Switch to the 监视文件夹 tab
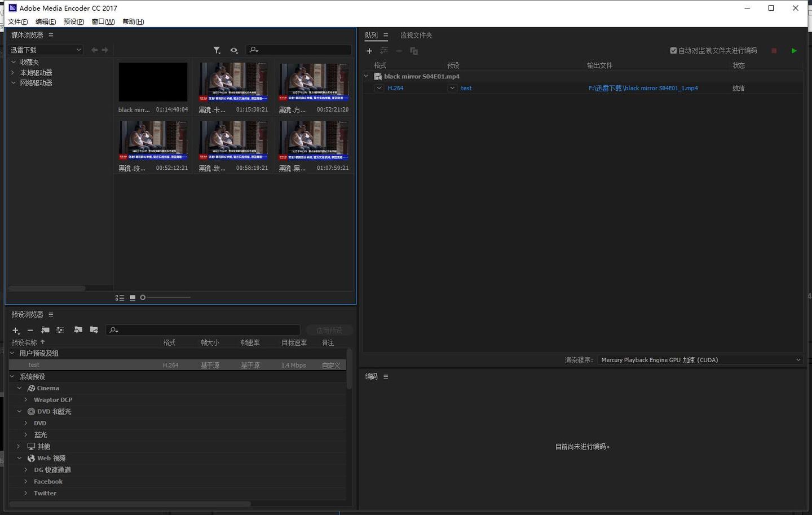This screenshot has width=812, height=515. click(416, 35)
